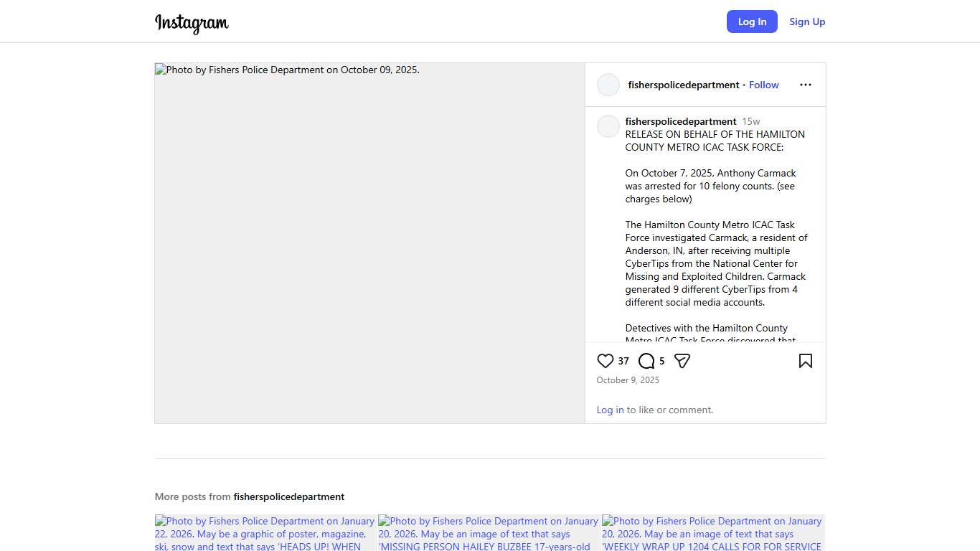
Task: Open fisherspolicedepartment username in post header
Action: click(x=683, y=85)
